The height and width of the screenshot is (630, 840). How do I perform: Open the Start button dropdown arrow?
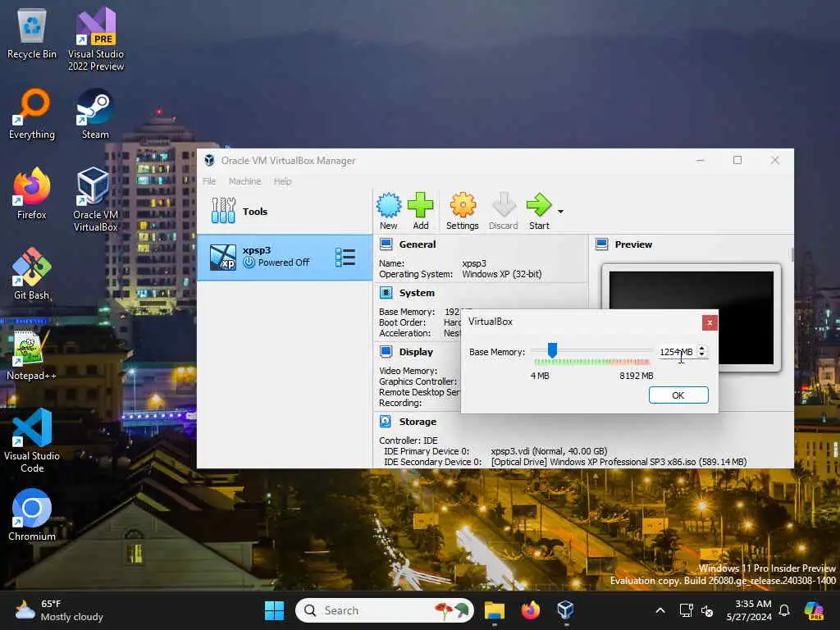(x=560, y=212)
